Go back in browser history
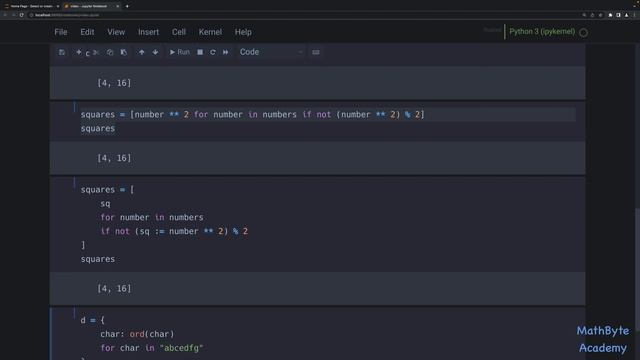The height and width of the screenshot is (360, 640). (x=5, y=15)
